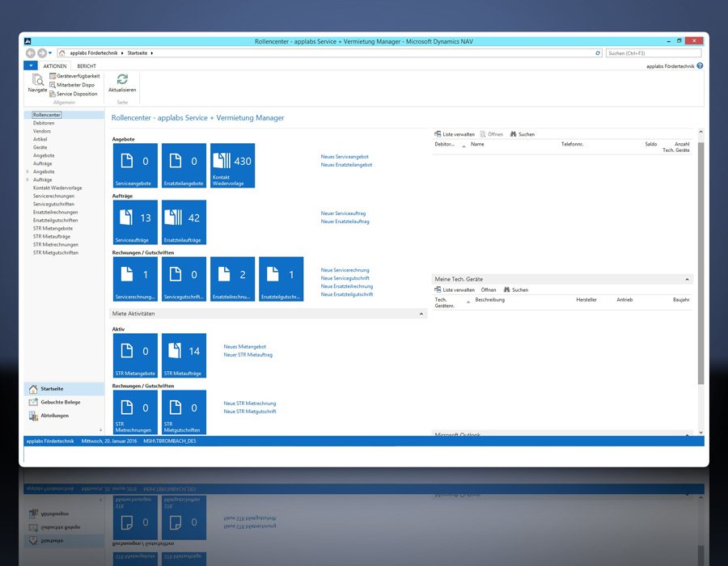Open the Startseite navigation button
The width and height of the screenshot is (728, 566).
[64, 389]
